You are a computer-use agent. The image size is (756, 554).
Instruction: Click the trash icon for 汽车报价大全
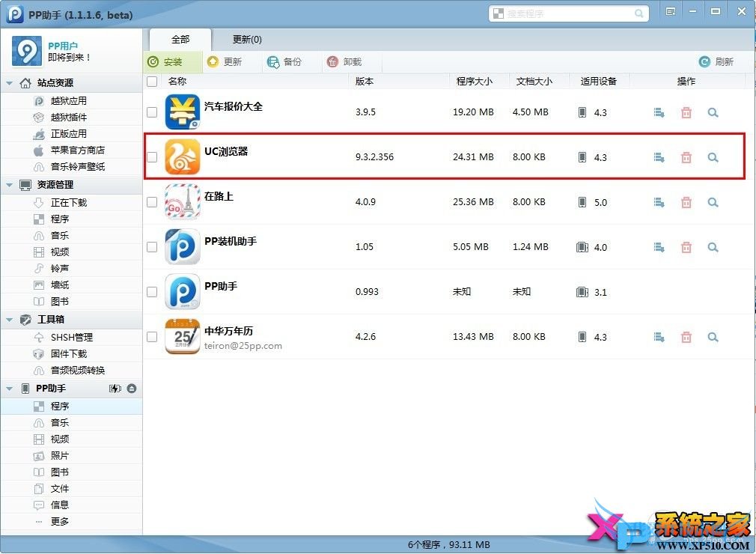(686, 113)
